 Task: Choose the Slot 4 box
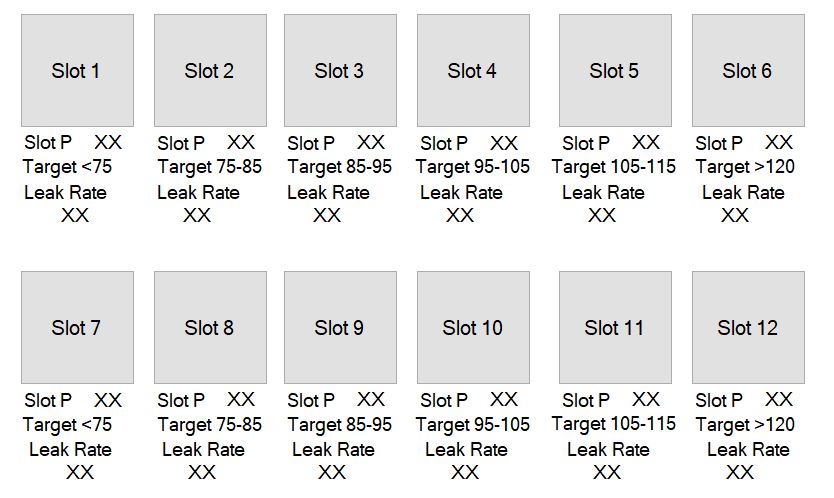(x=473, y=70)
